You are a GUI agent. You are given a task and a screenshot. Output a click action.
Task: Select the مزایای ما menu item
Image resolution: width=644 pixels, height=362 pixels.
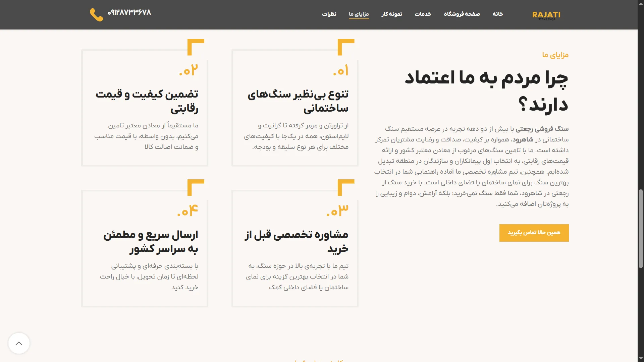pyautogui.click(x=359, y=14)
